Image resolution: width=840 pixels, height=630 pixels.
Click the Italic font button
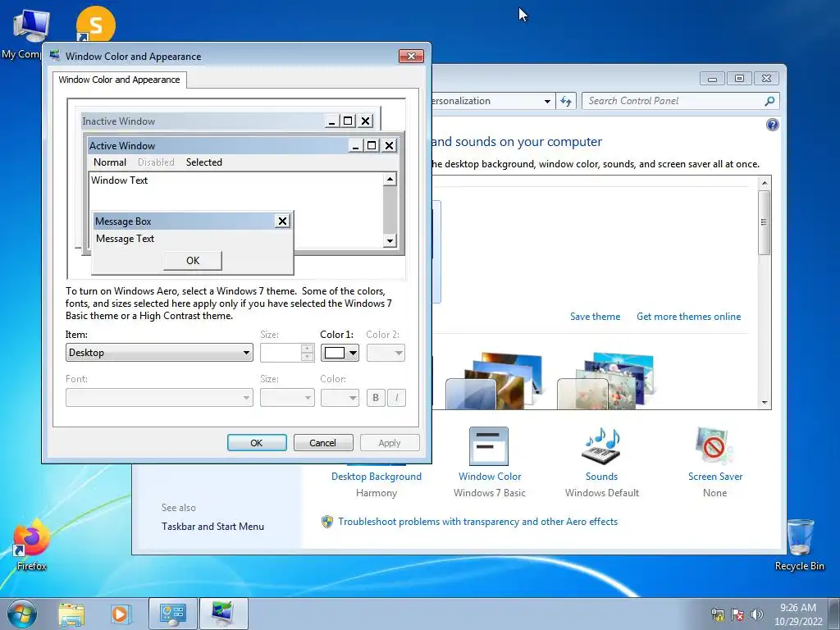point(396,398)
